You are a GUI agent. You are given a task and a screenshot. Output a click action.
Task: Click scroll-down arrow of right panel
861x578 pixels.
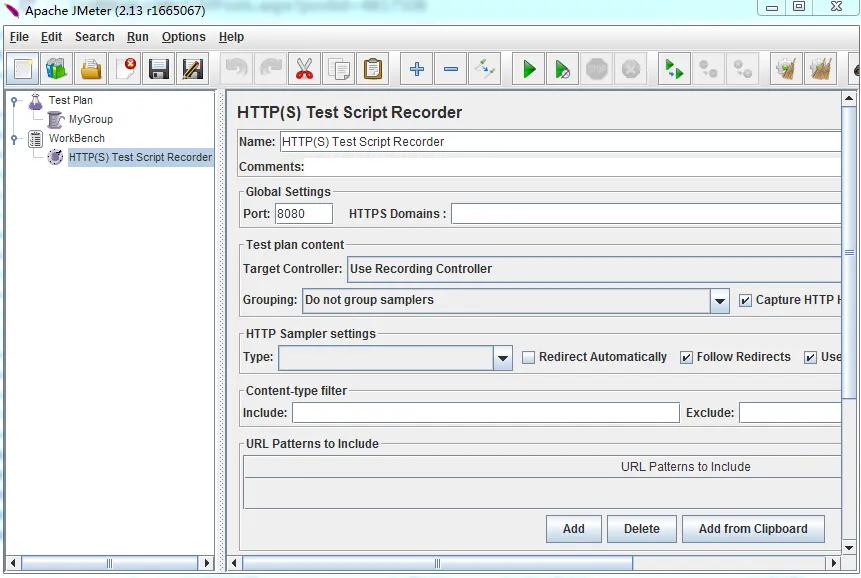848,547
